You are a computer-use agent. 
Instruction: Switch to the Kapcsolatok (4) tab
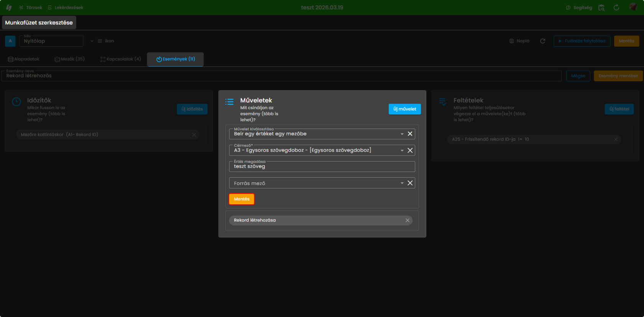(x=120, y=59)
